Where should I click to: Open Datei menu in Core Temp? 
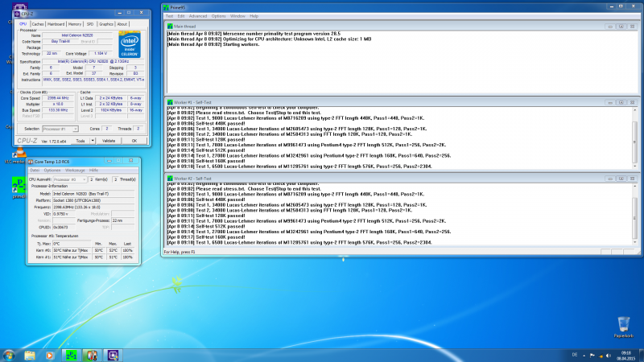click(35, 170)
